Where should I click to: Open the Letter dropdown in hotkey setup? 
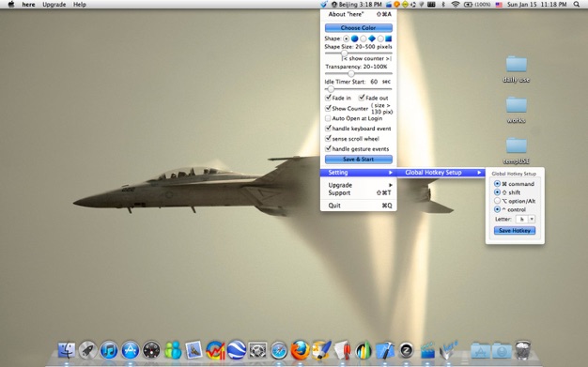(x=526, y=220)
